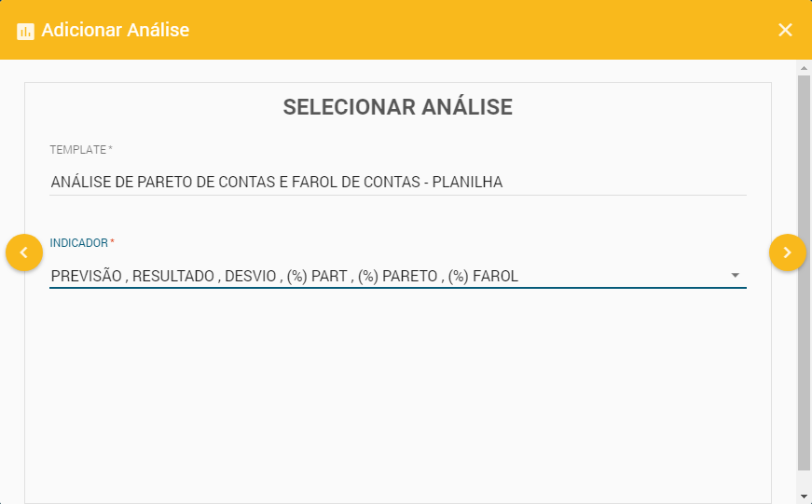Click the scrollbar up arrow
This screenshot has height=504, width=812.
pyautogui.click(x=804, y=69)
